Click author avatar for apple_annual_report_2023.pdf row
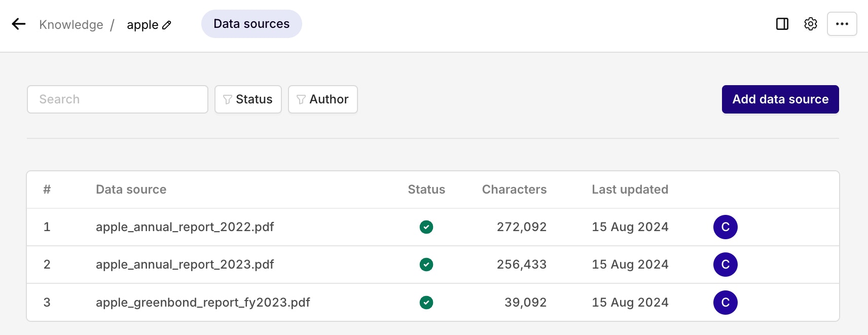The width and height of the screenshot is (868, 335). pos(726,265)
